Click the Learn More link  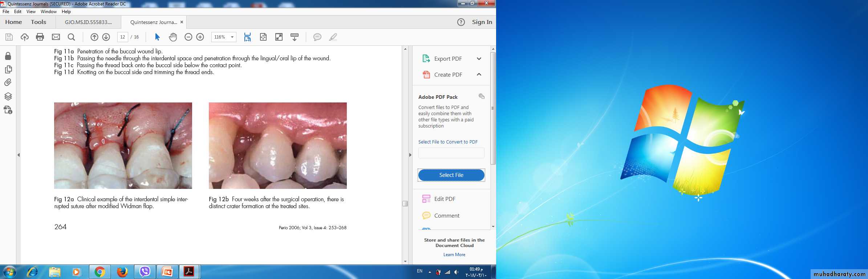(454, 255)
